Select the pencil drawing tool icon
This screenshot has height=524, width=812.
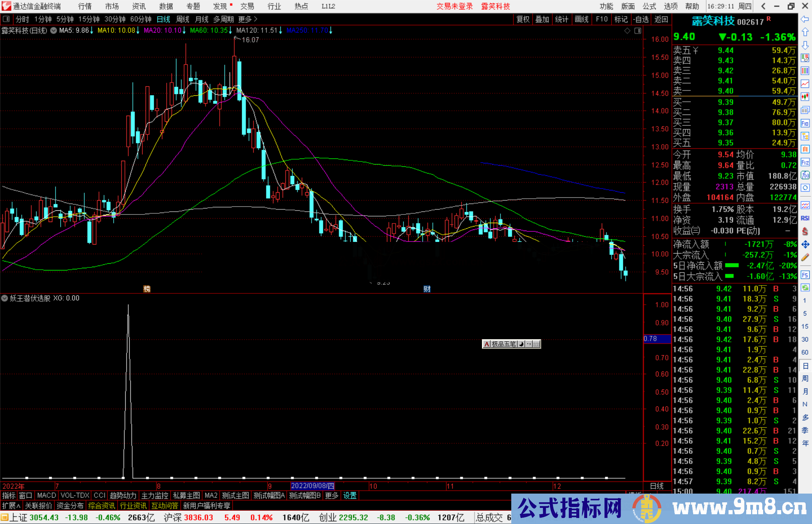(805, 258)
